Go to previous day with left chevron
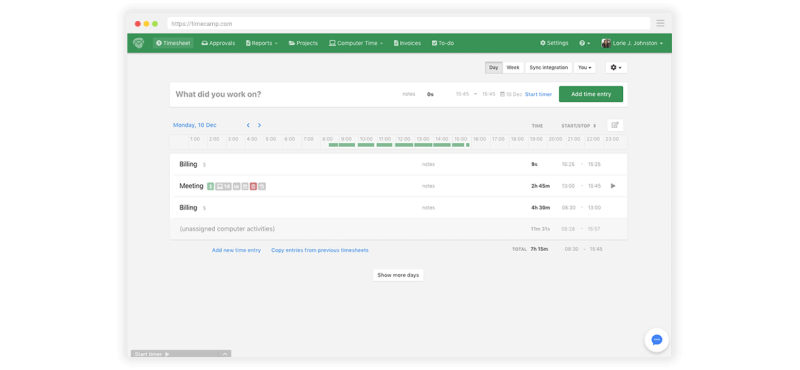The width and height of the screenshot is (800, 370). pos(248,125)
